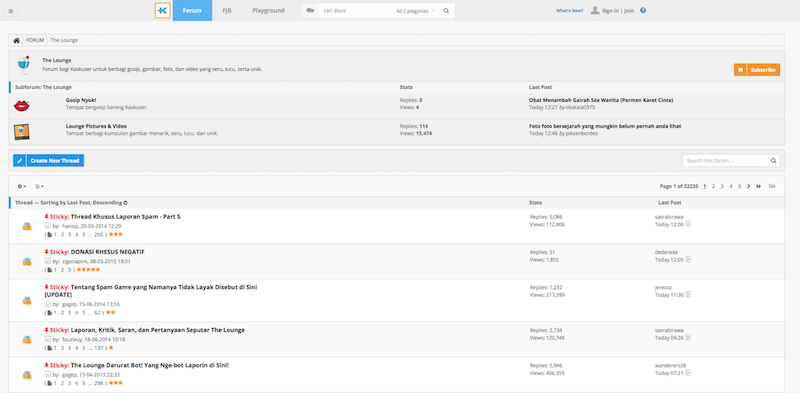The height and width of the screenshot is (393, 800).
Task: Go to last post arrow for Darurat Bot thread
Action: [688, 373]
